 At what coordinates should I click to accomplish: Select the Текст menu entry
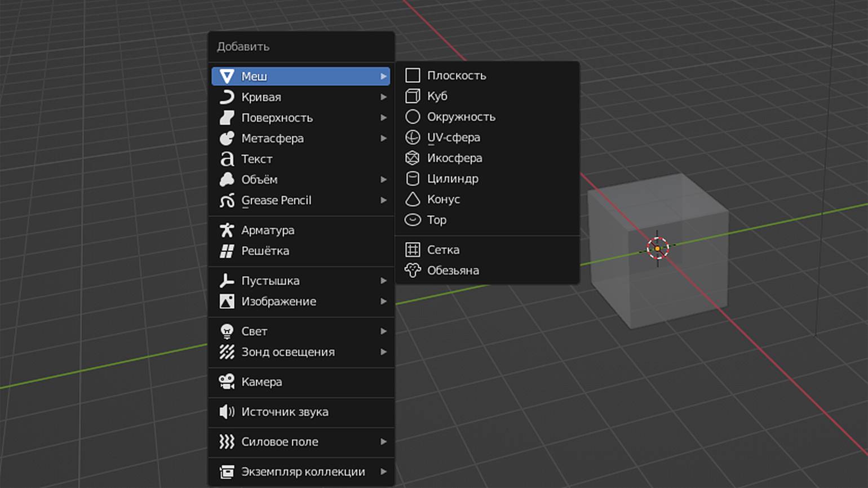coord(257,159)
